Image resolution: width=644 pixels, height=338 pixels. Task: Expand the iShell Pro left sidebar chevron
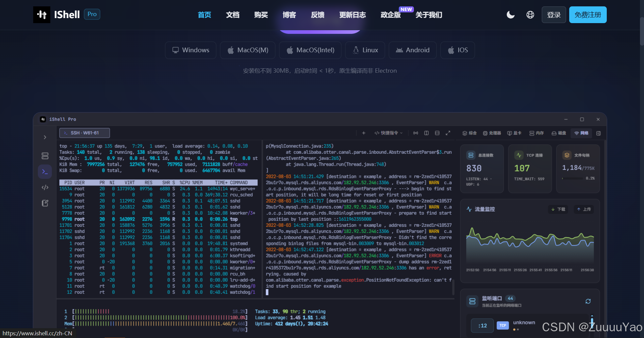coord(45,137)
